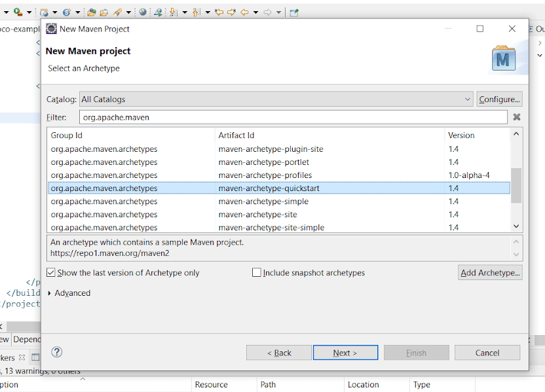Select the maven-archetype-site artifact
This screenshot has height=392, width=545.
[x=258, y=215]
